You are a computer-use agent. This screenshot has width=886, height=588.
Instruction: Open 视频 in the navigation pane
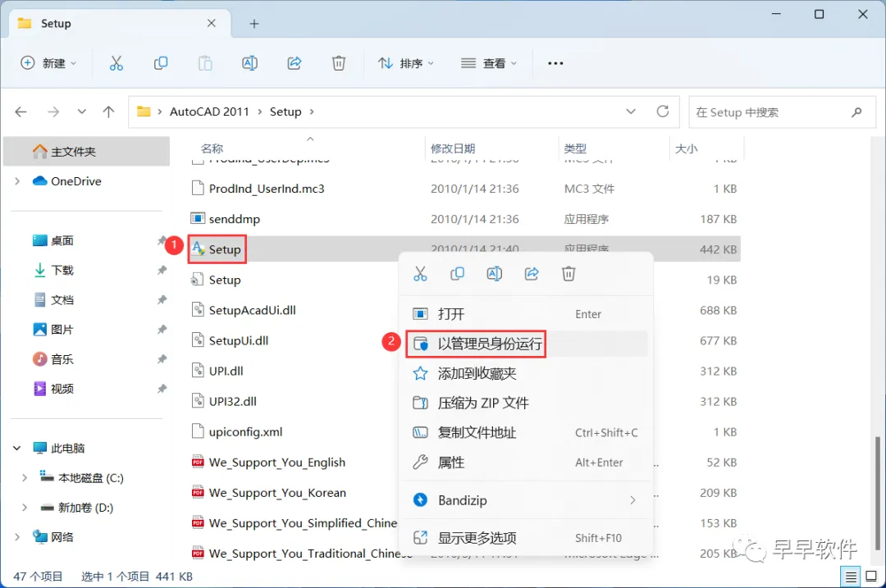point(62,389)
